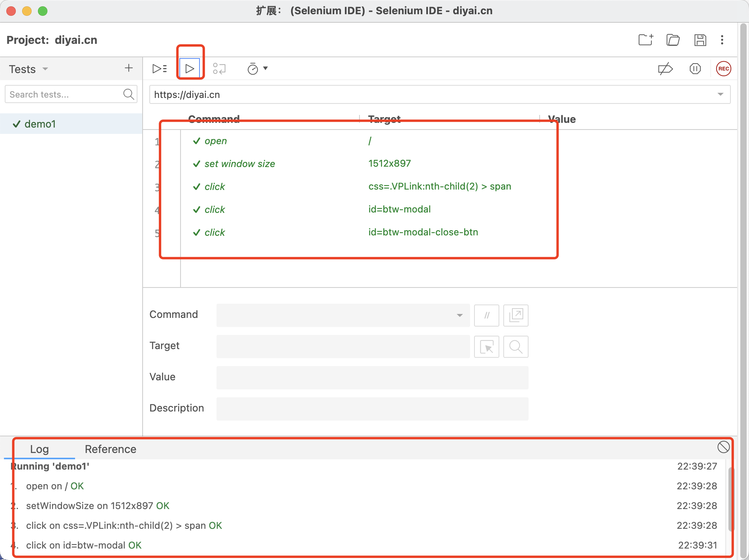The width and height of the screenshot is (749, 560).
Task: Run all tests in suite
Action: 160,69
